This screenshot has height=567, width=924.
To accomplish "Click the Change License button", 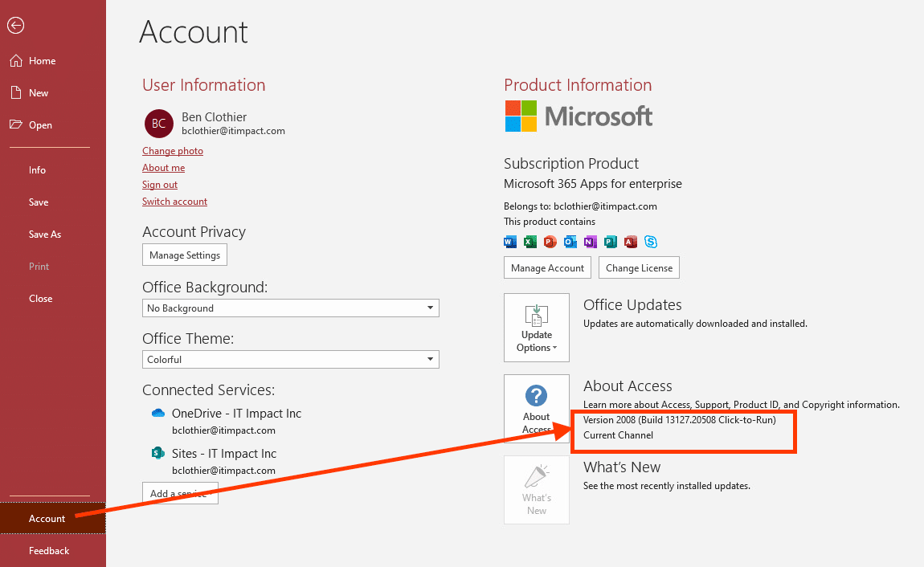I will [x=640, y=268].
